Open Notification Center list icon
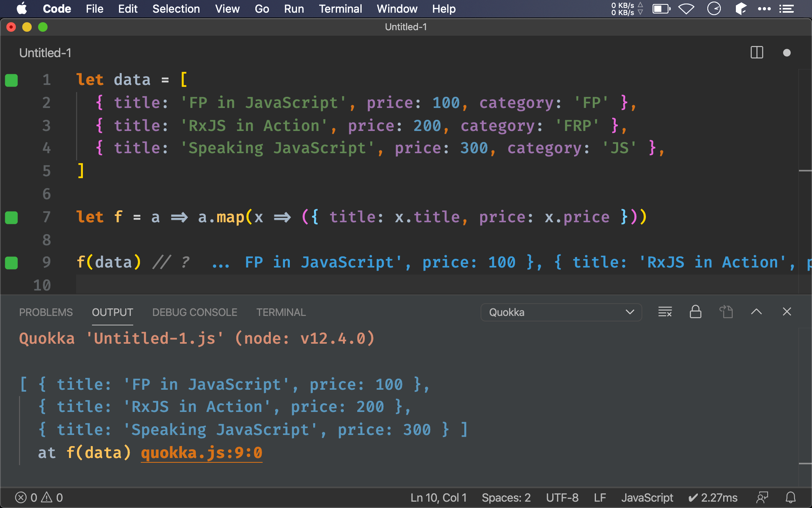The height and width of the screenshot is (508, 812). click(786, 9)
